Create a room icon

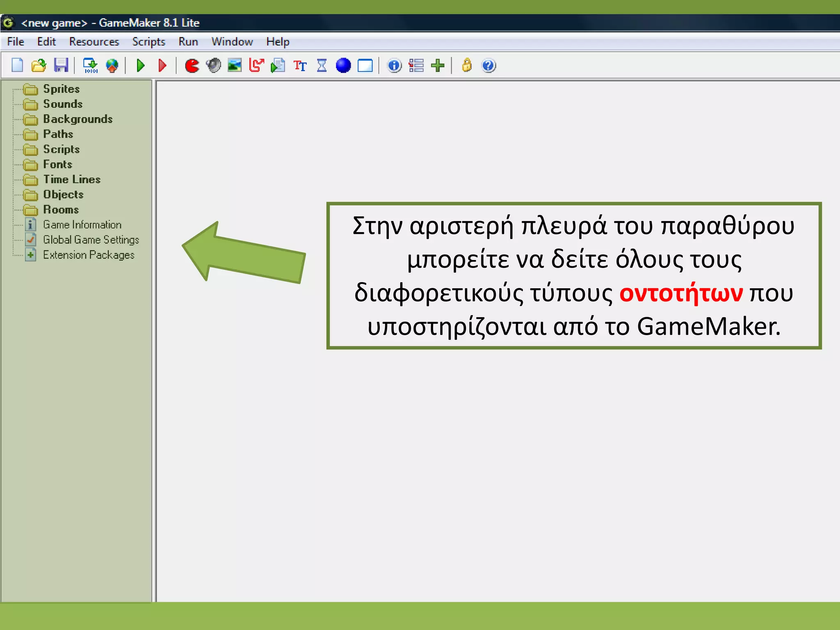point(365,65)
